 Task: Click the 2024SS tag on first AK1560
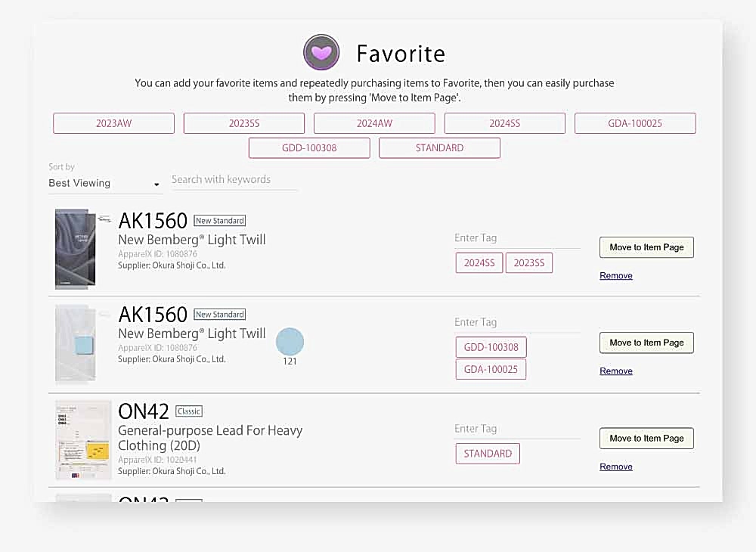pyautogui.click(x=479, y=262)
